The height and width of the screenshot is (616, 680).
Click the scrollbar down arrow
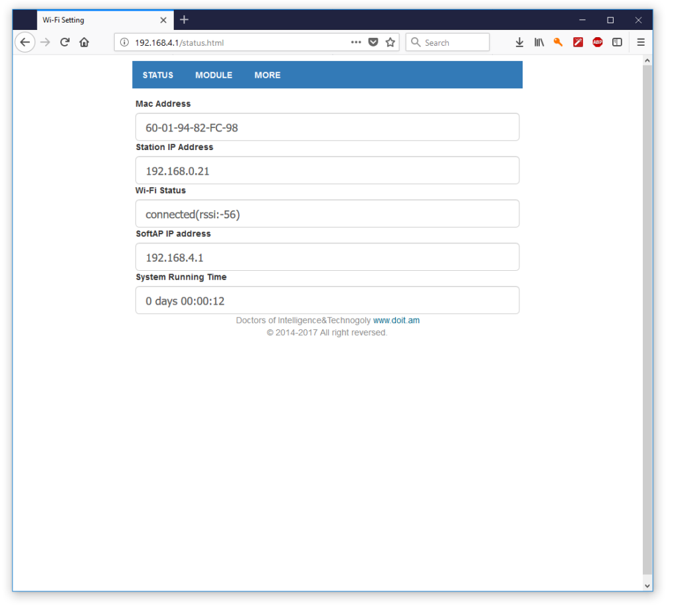click(x=647, y=585)
